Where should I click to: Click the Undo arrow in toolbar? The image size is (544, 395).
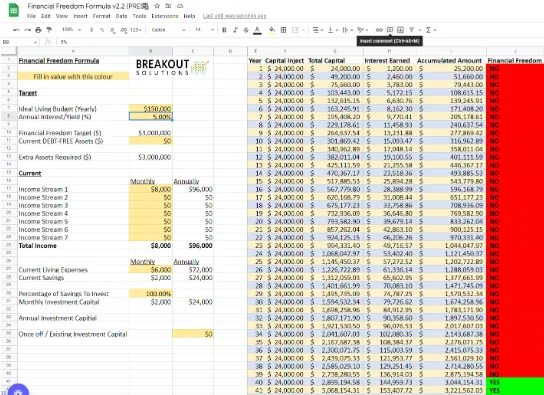coord(16,30)
